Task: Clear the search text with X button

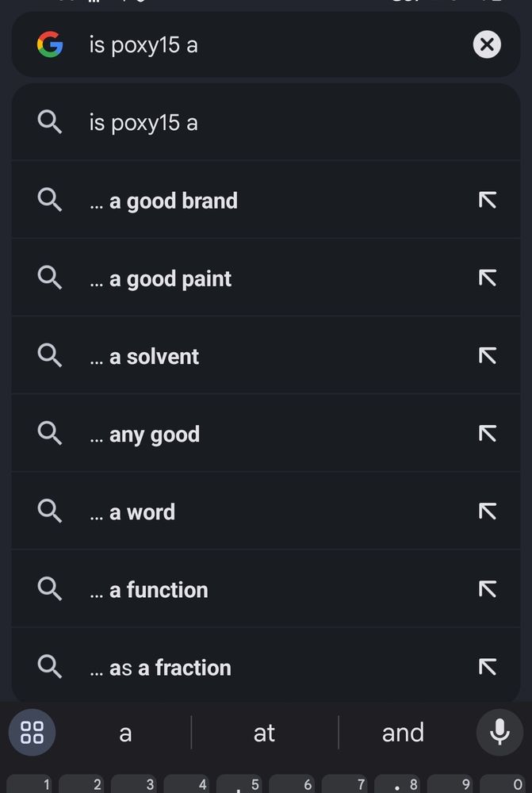Action: tap(487, 44)
